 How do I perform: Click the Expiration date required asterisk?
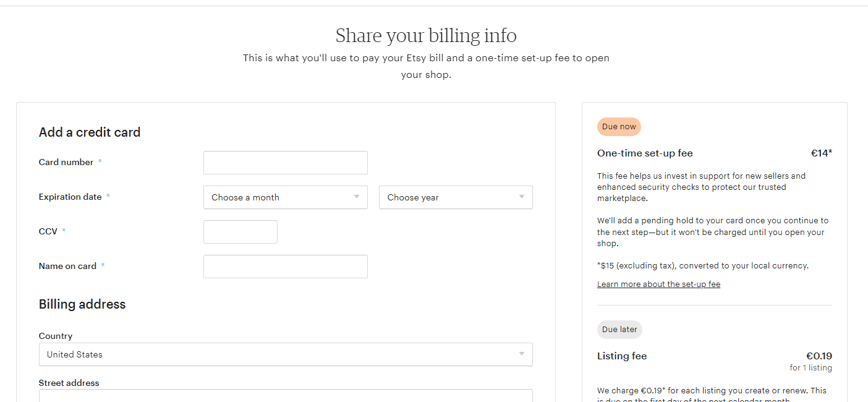click(x=108, y=195)
